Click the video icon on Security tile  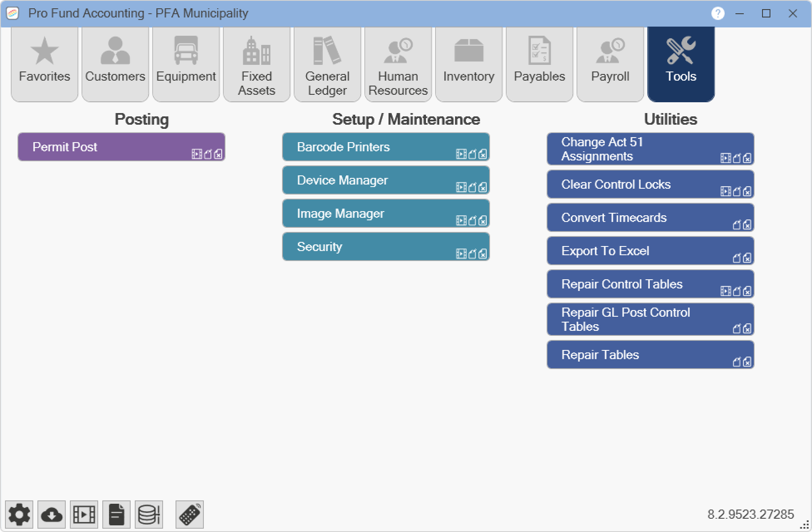tap(461, 254)
